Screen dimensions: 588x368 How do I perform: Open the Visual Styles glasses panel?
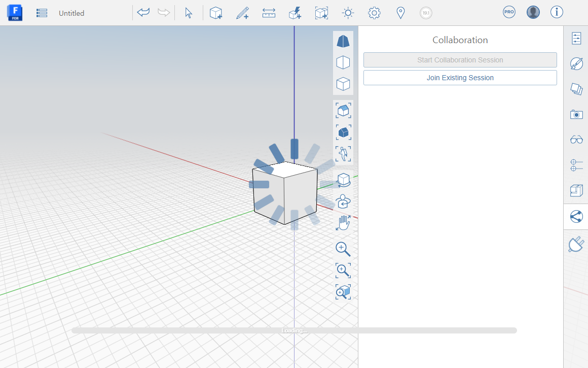click(x=576, y=140)
